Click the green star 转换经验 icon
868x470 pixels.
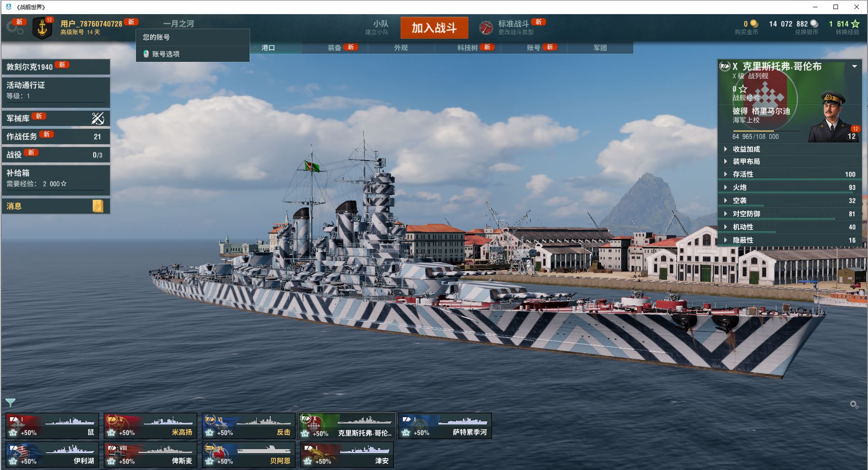pos(855,24)
